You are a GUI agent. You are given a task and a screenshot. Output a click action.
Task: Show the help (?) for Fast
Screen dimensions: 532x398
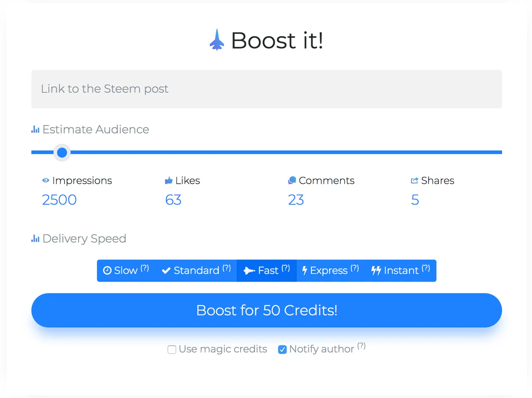(286, 268)
